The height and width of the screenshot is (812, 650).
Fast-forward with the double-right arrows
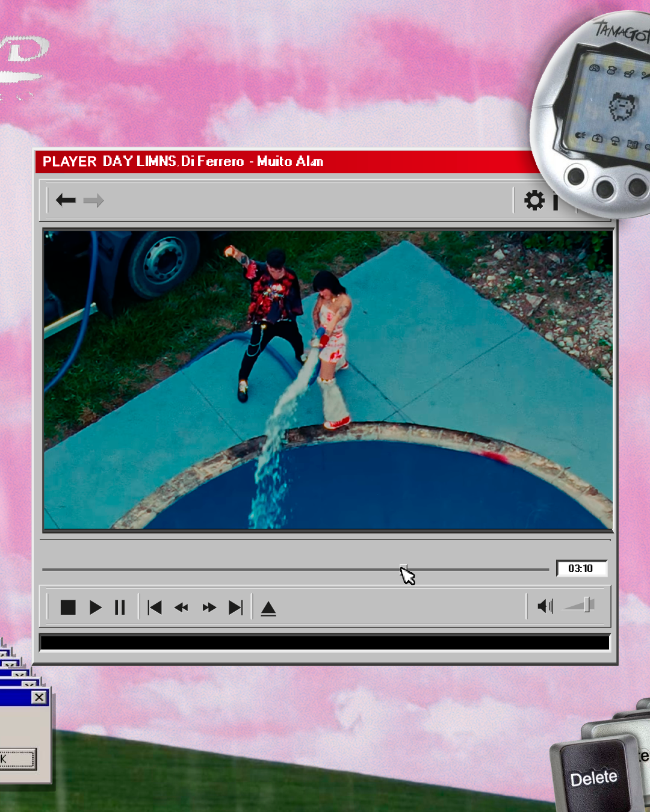point(209,607)
